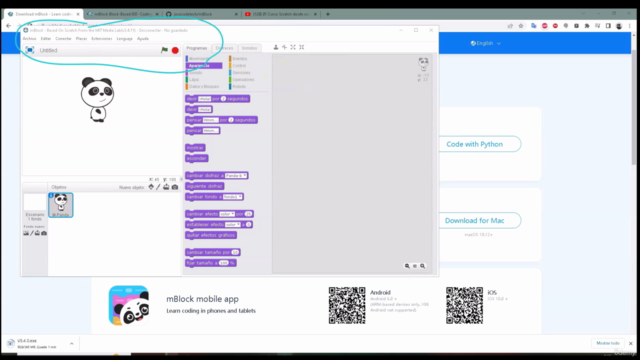
Task: Open the Extensiones menu
Action: (102, 39)
